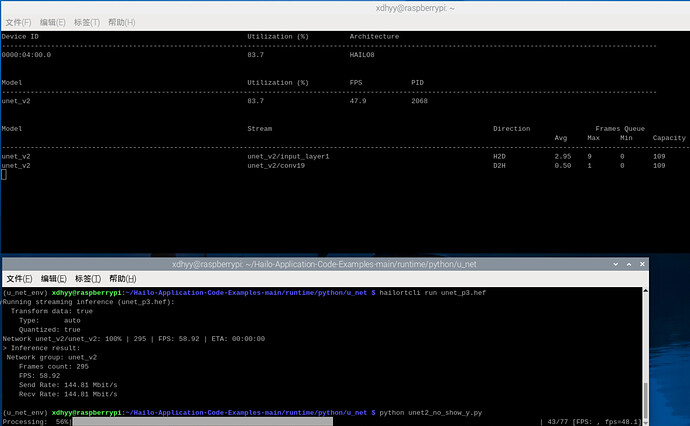Click the FPS value 47.9
The width and height of the screenshot is (690, 426).
pos(358,101)
